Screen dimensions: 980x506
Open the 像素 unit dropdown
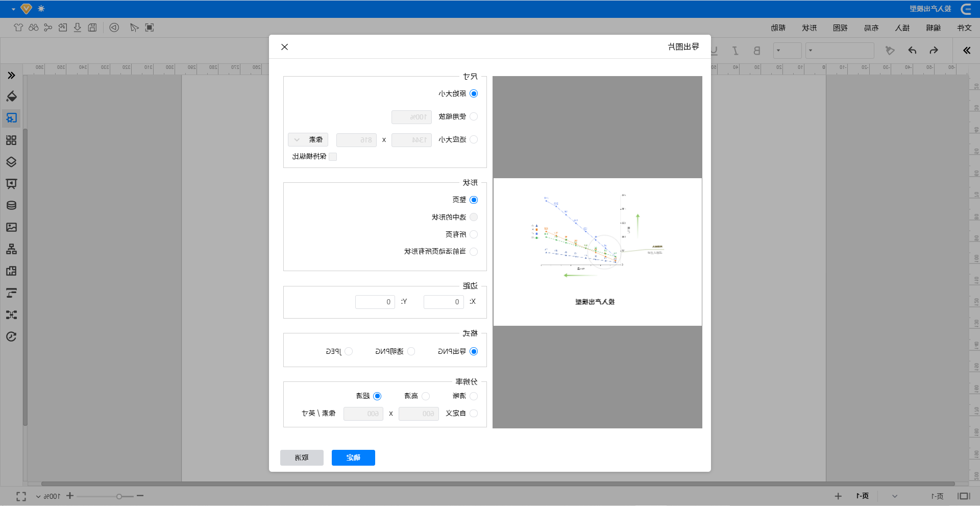308,140
